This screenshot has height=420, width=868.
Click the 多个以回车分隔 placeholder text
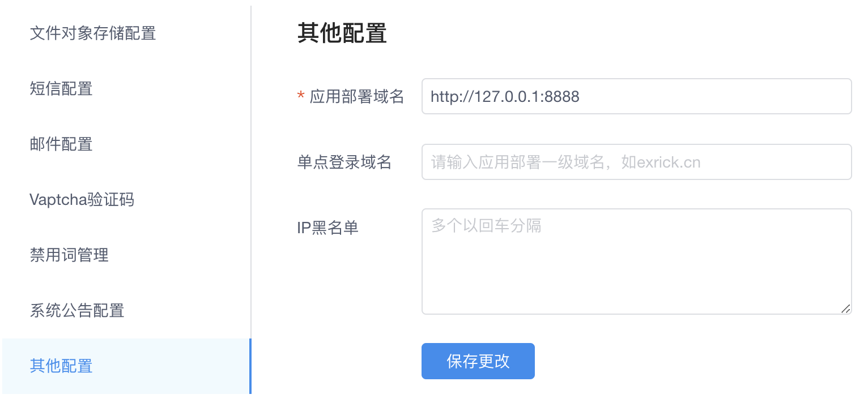coord(486,226)
